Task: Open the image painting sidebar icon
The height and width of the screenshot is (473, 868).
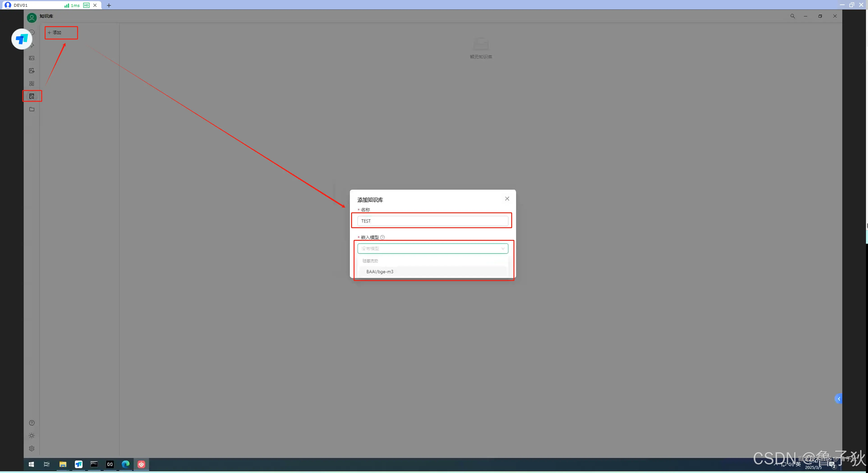Action: click(x=32, y=58)
